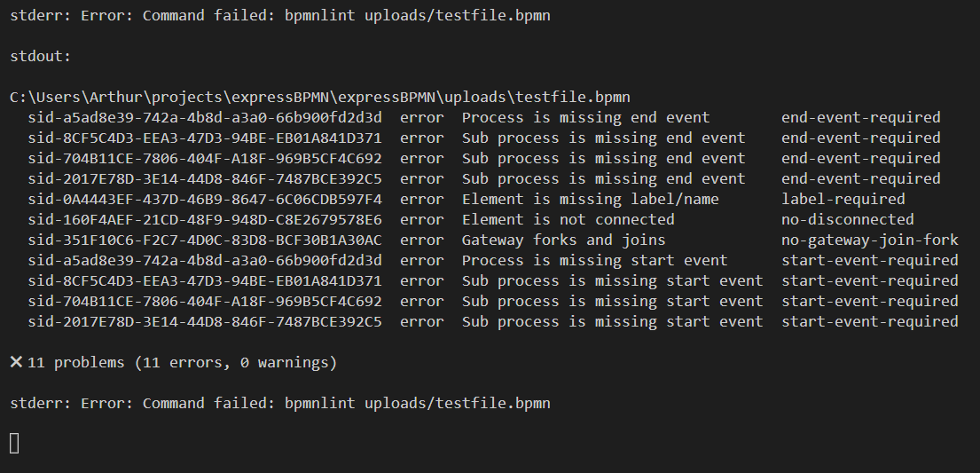The width and height of the screenshot is (980, 473).
Task: Click ID sid-160F4AEF-21CD-48F9-948D-C8E2679578E6
Action: (205, 219)
